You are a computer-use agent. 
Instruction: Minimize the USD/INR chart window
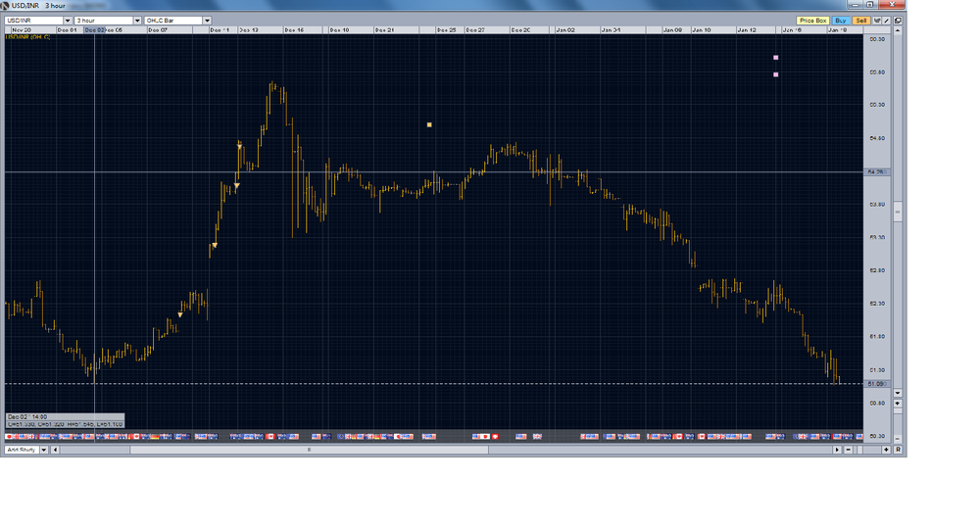855,5
